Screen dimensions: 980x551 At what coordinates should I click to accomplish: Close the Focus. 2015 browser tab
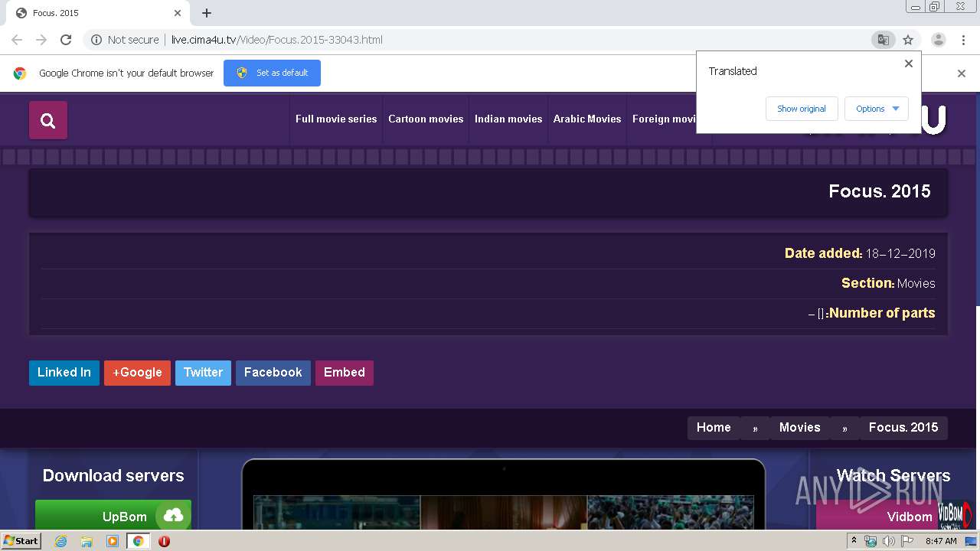tap(178, 13)
